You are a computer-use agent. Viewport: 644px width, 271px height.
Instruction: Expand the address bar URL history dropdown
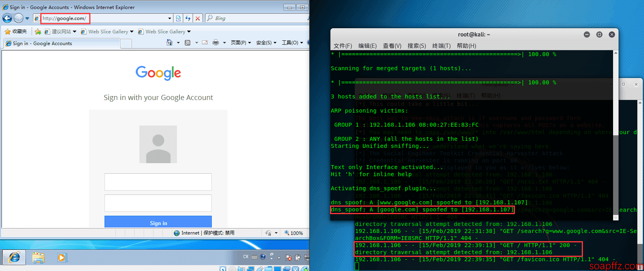pyautogui.click(x=170, y=18)
